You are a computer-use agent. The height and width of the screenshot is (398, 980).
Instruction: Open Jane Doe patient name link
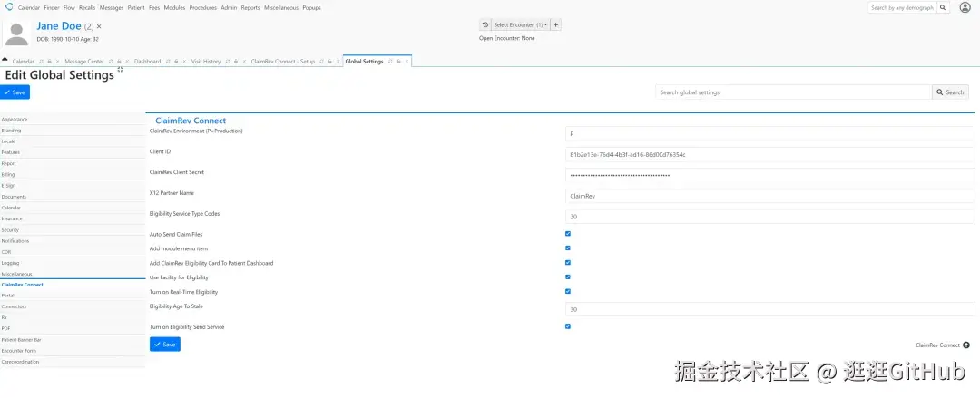[59, 26]
